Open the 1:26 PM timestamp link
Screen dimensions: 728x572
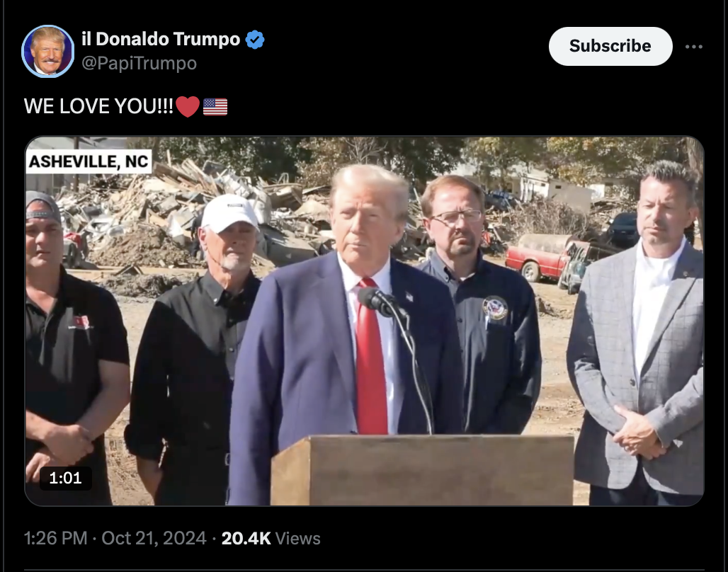[55, 538]
